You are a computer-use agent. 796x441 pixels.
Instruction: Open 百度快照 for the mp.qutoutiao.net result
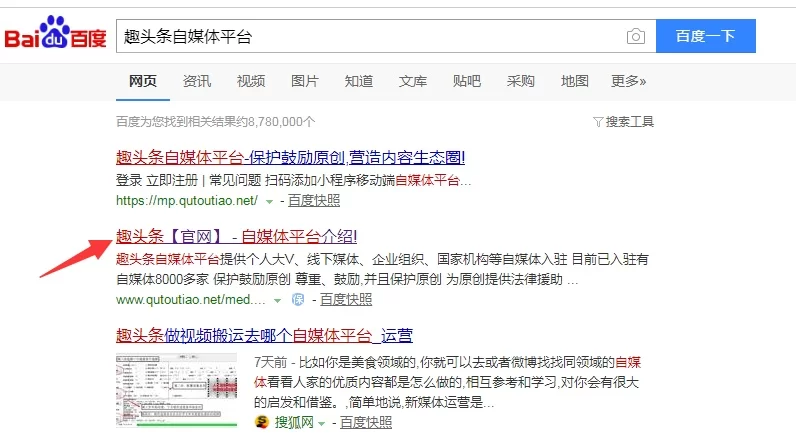[314, 200]
